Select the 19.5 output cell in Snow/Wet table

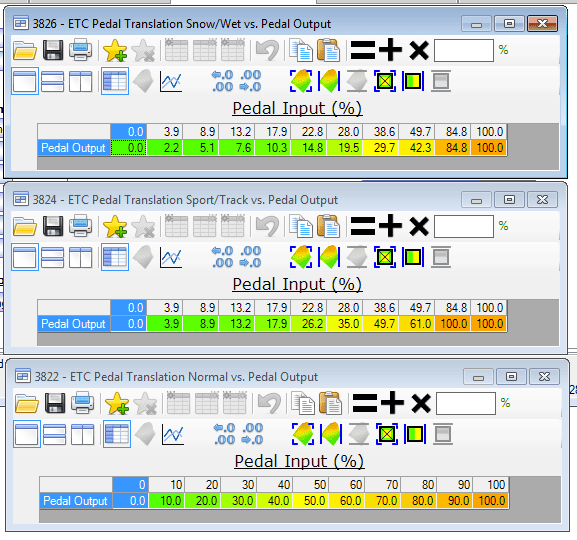tap(345, 148)
